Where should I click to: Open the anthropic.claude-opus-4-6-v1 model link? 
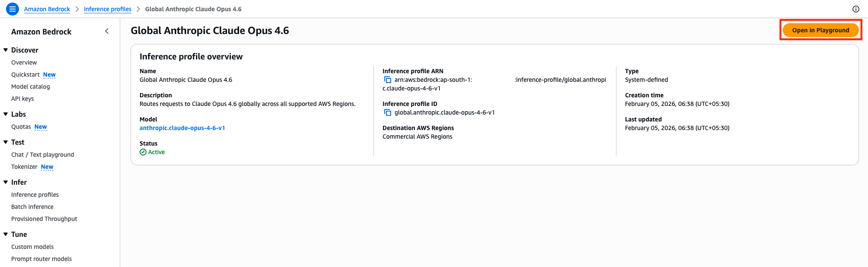(182, 128)
